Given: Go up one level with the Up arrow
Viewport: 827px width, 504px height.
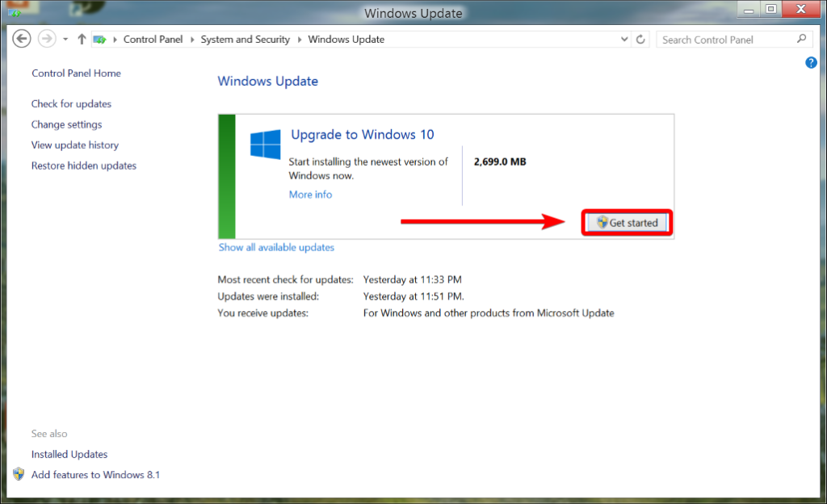Looking at the screenshot, I should [82, 39].
